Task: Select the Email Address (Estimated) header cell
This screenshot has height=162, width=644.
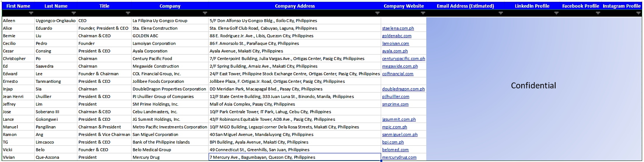Action: click(465, 6)
